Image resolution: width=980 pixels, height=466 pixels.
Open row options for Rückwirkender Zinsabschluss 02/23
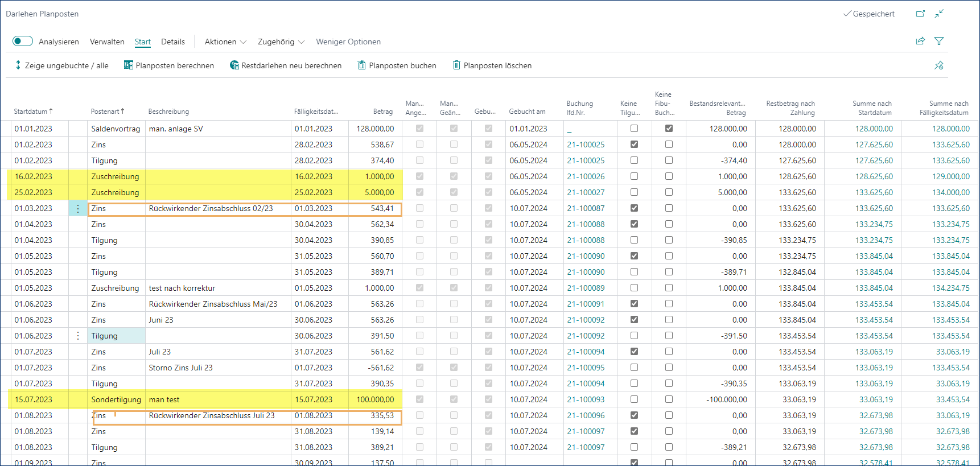coord(78,208)
